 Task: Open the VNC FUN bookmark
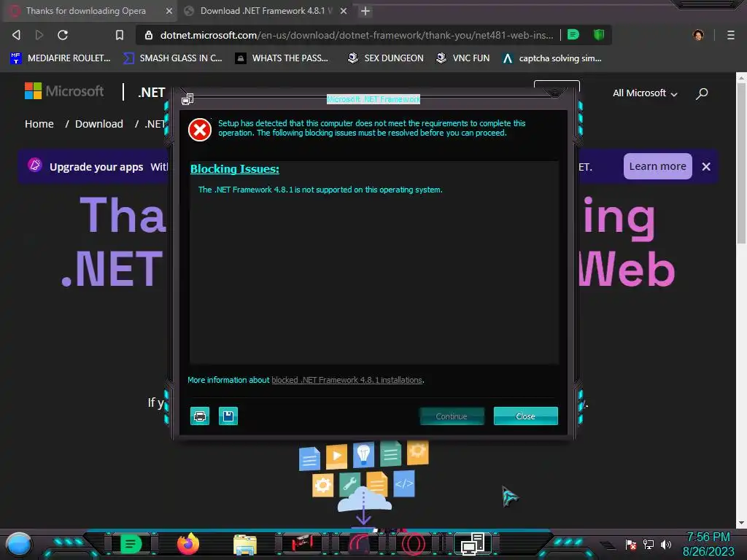click(463, 58)
